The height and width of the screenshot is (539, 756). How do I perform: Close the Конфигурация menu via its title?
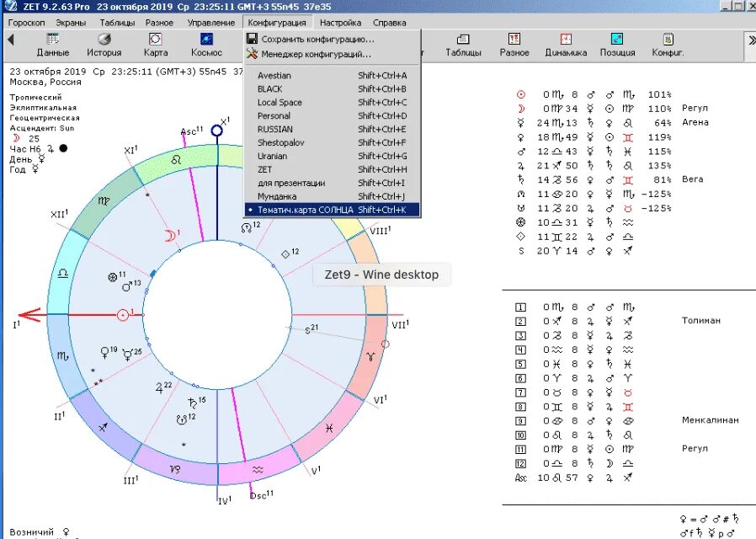click(277, 23)
